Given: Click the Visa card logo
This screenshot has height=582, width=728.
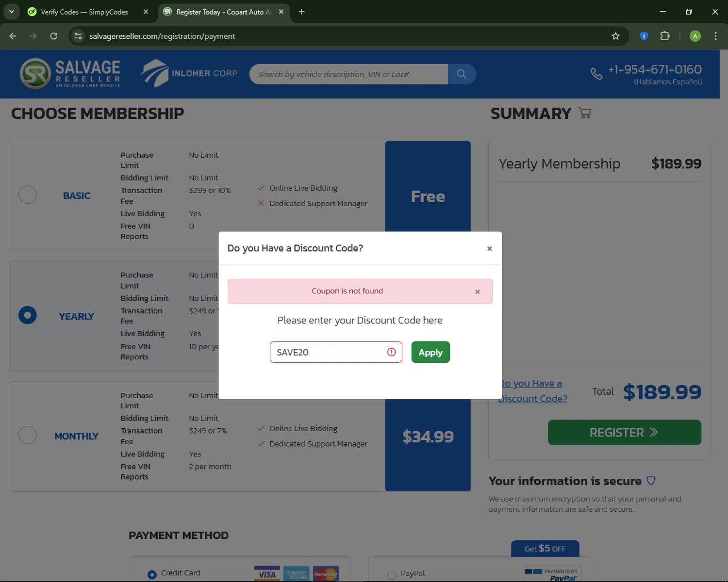Looking at the screenshot, I should coord(267,574).
